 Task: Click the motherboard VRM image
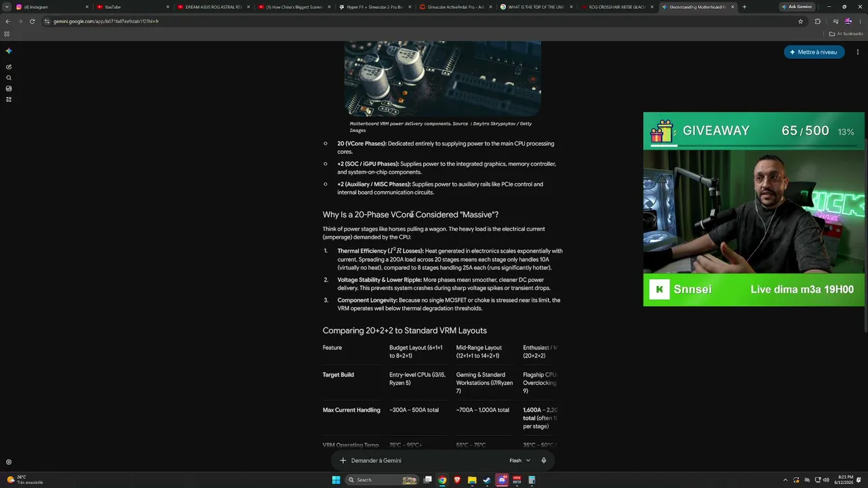[x=442, y=79]
